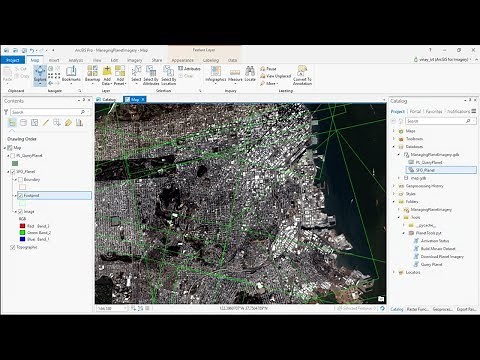Open the Labeling contextual tab
Image resolution: width=480 pixels, height=360 pixels.
coord(211,60)
